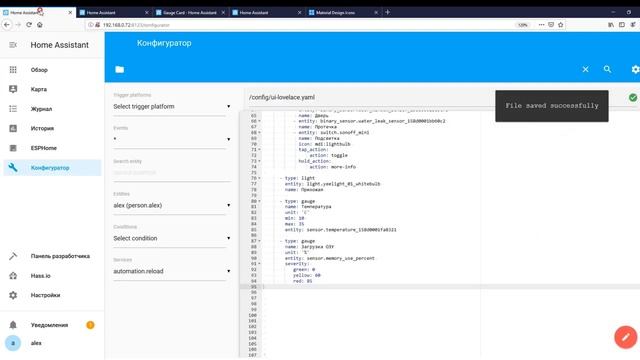Open the browser library icon

pos(611,25)
